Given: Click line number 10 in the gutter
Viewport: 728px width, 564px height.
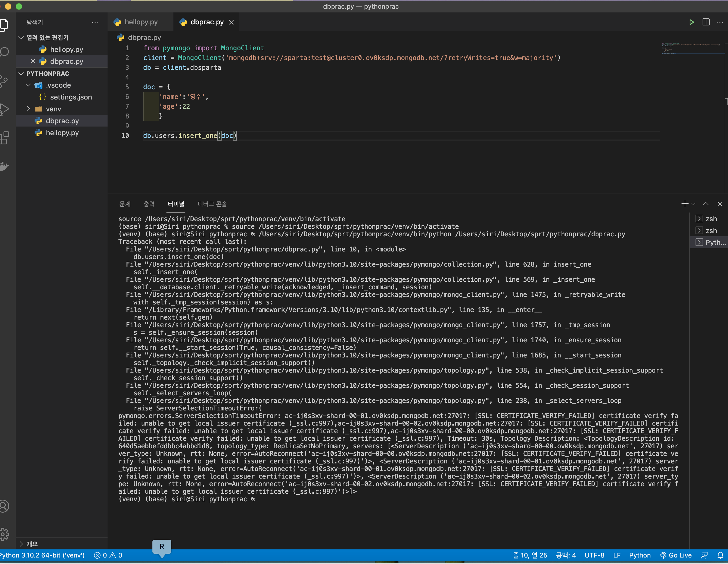Looking at the screenshot, I should pyautogui.click(x=125, y=136).
